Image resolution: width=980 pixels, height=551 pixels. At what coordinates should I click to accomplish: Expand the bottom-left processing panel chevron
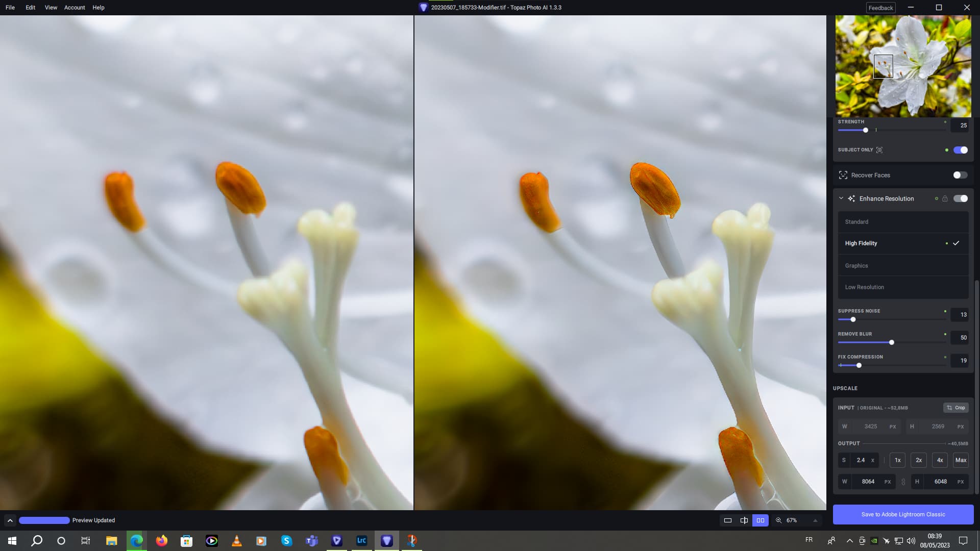point(10,520)
